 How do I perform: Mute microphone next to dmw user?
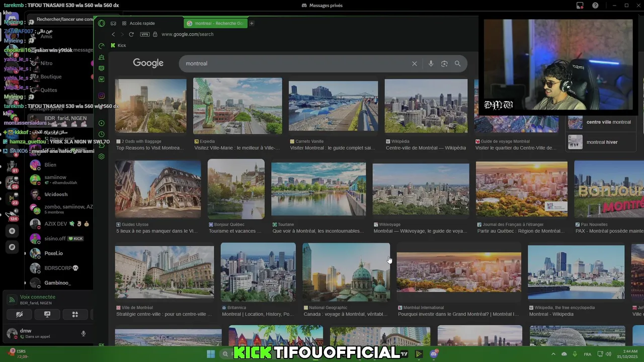coord(84,333)
